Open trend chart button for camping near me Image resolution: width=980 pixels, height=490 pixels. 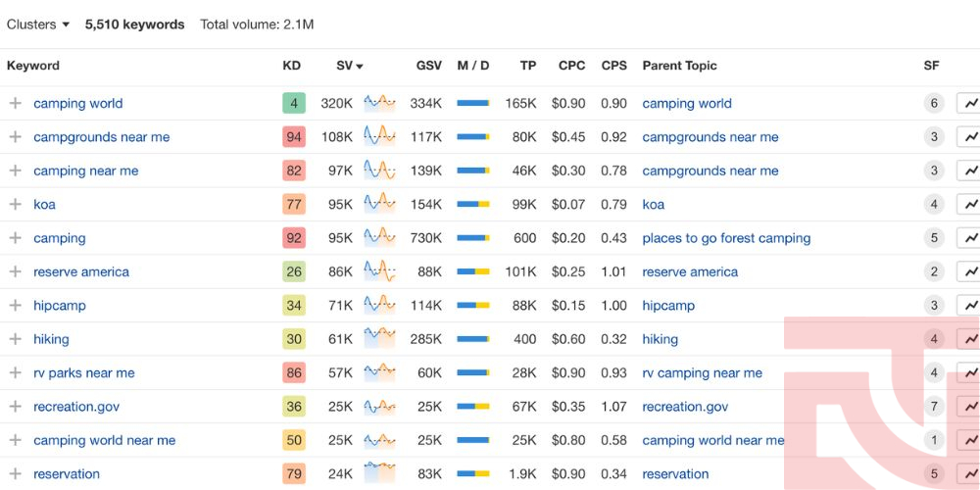pos(969,171)
